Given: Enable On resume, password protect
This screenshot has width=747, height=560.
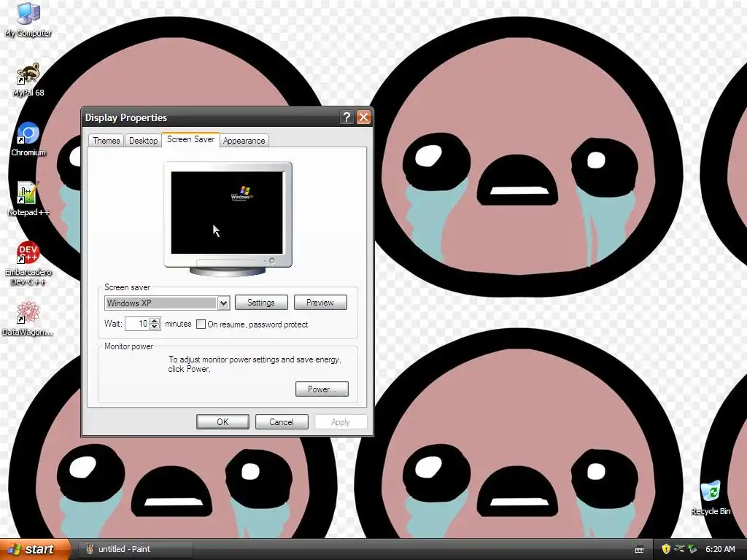Looking at the screenshot, I should pos(201,324).
